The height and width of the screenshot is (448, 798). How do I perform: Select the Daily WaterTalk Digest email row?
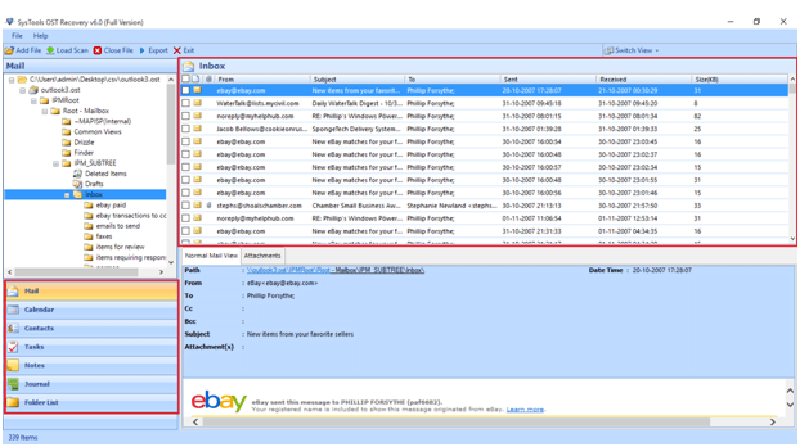[484, 103]
